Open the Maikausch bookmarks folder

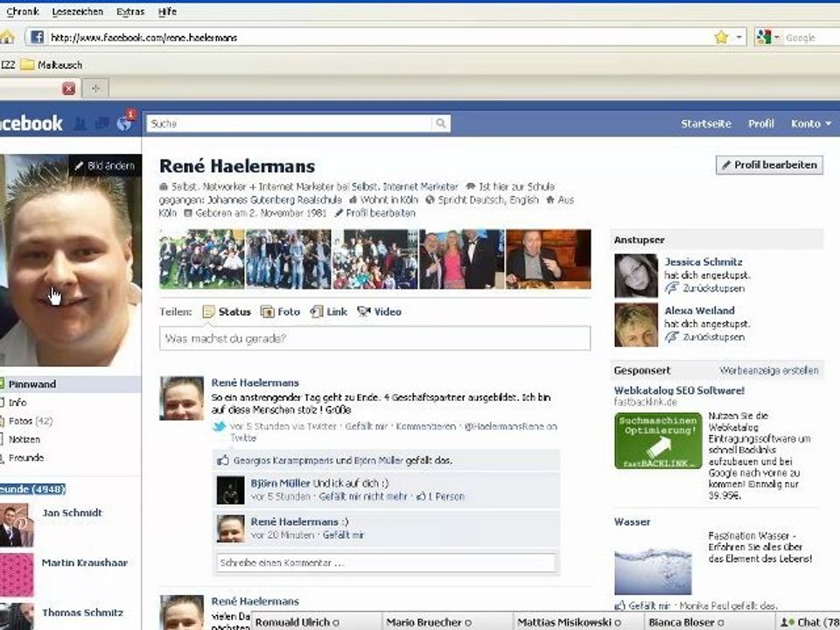52,65
